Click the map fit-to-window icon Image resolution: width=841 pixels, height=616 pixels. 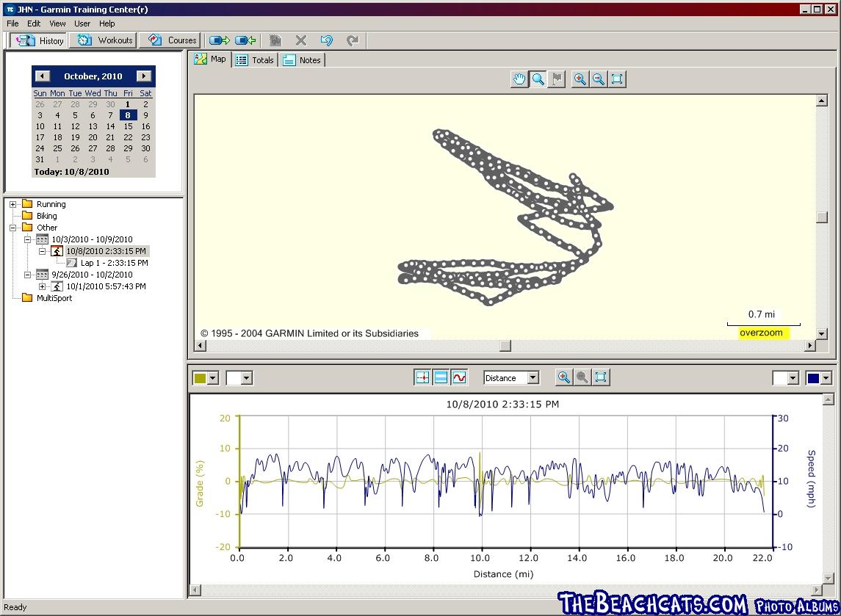click(x=617, y=79)
